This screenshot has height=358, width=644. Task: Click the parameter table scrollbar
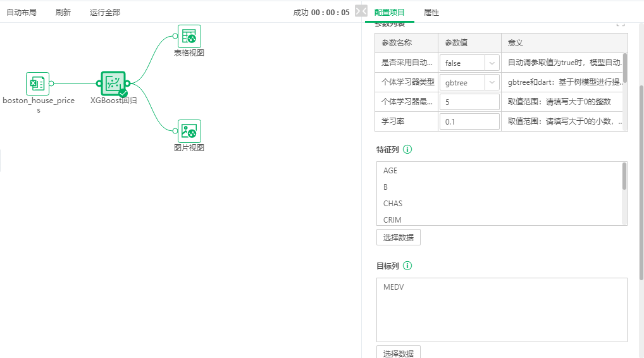coord(625,68)
